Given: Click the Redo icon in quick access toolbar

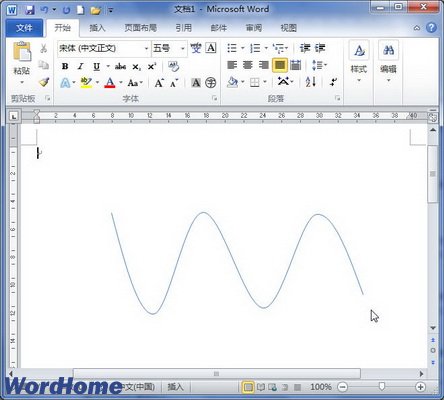Looking at the screenshot, I should (x=66, y=10).
